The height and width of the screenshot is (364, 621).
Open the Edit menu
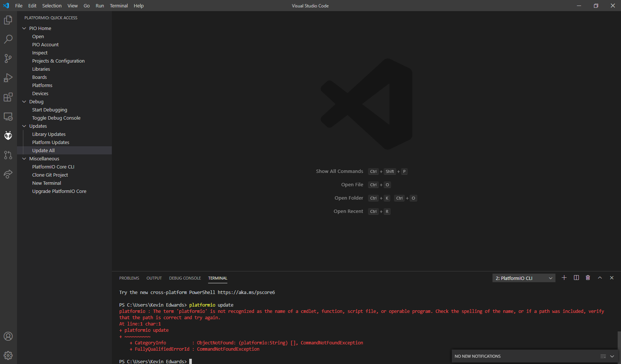coord(32,6)
